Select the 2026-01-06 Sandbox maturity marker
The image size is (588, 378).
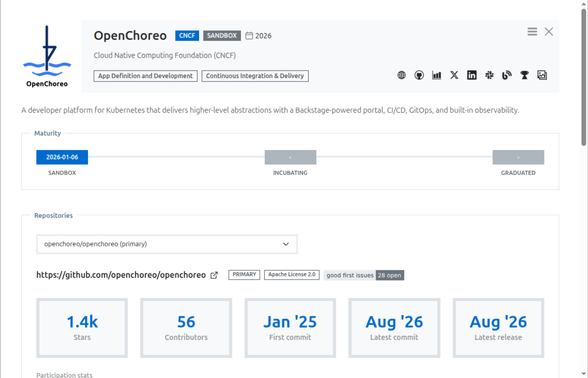tap(62, 157)
